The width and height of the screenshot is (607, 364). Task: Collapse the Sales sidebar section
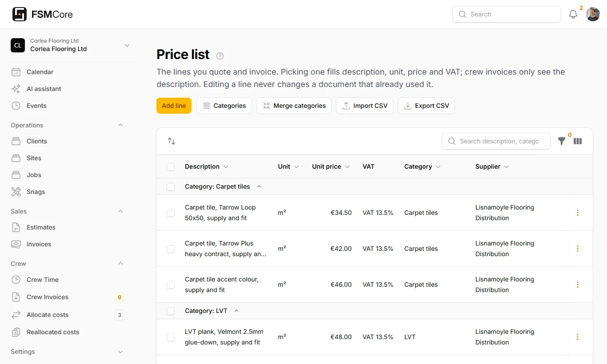(x=120, y=211)
